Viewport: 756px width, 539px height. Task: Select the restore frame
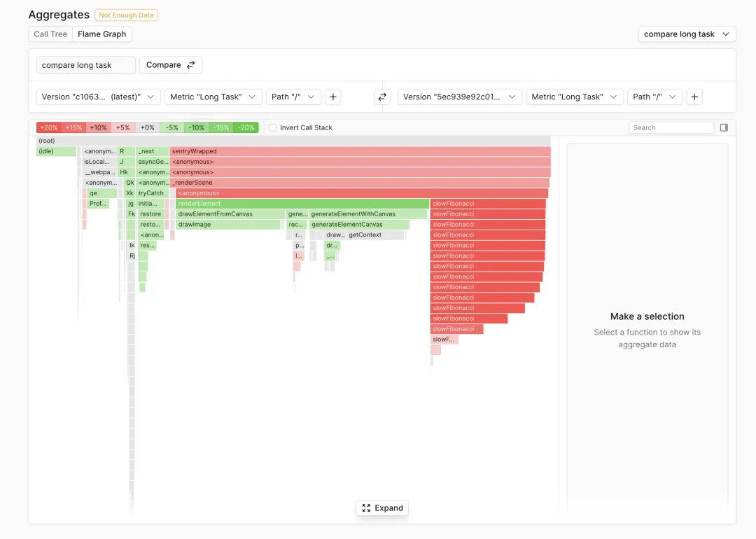tap(151, 214)
